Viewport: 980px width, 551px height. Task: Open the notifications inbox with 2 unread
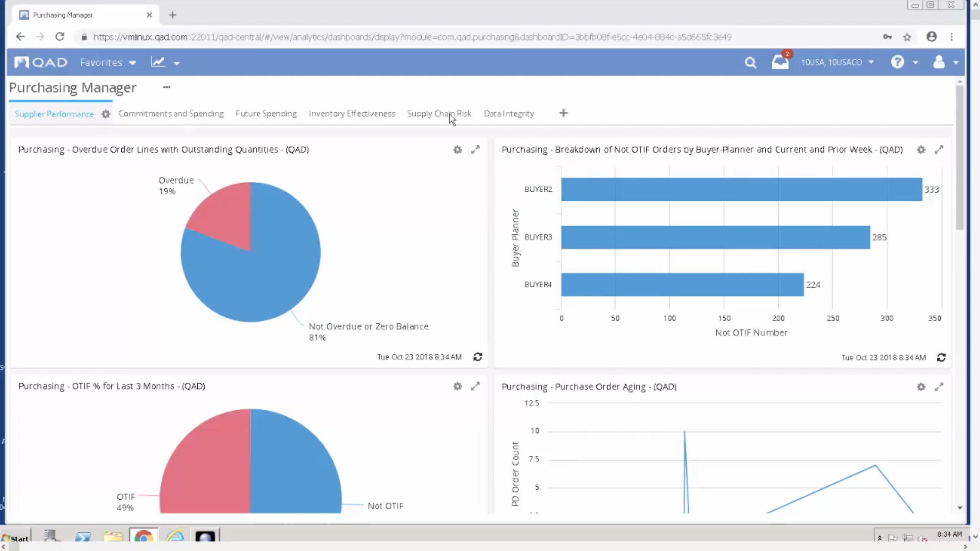pyautogui.click(x=780, y=62)
